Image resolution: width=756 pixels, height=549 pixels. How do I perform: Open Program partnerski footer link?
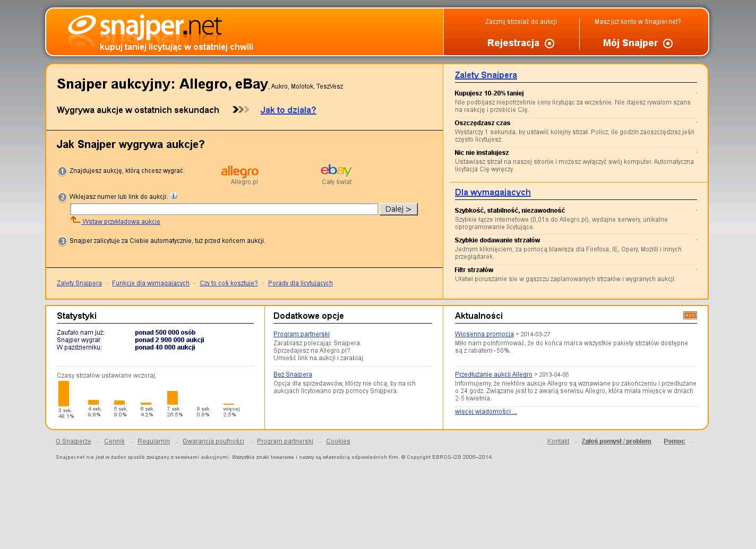pos(285,441)
